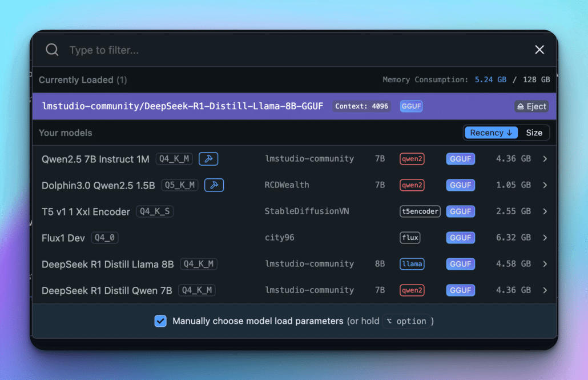The height and width of the screenshot is (380, 588).
Task: Click the GGUF badge on the loaded model
Action: pos(411,106)
